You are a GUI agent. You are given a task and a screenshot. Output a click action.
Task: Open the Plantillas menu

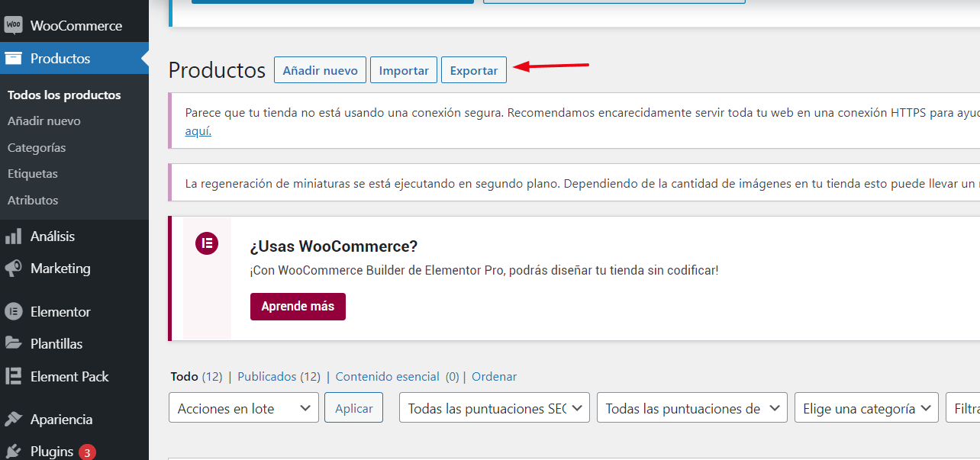tap(74, 343)
